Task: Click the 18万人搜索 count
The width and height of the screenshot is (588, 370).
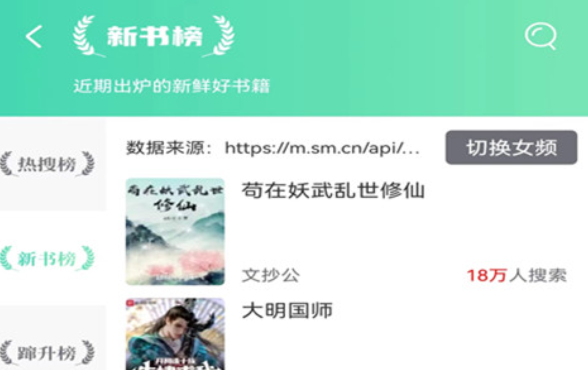Action: tap(516, 275)
